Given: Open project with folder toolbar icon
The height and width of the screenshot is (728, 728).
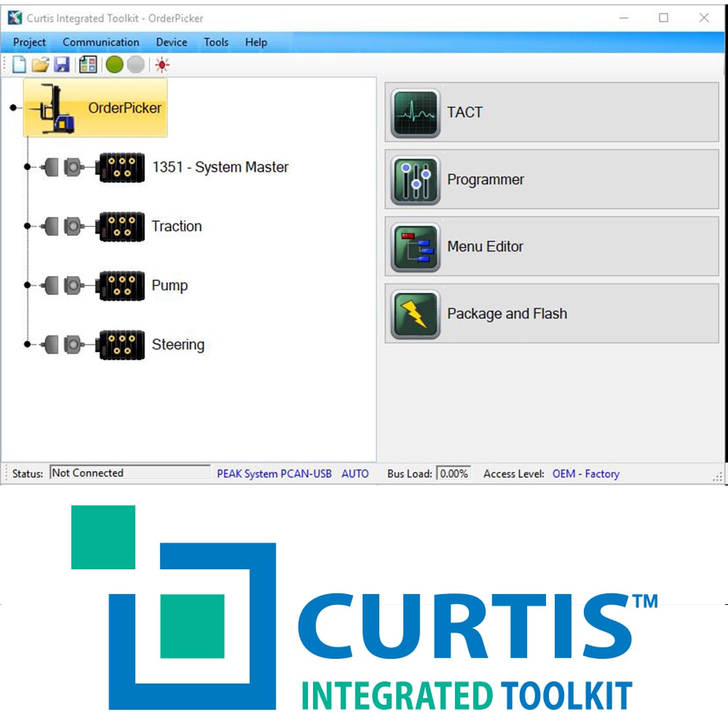Looking at the screenshot, I should pyautogui.click(x=40, y=65).
